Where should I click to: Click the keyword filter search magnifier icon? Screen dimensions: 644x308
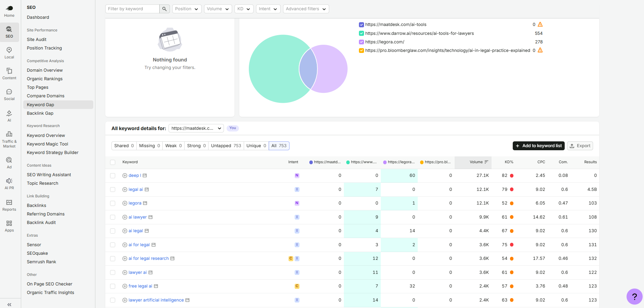[164, 9]
